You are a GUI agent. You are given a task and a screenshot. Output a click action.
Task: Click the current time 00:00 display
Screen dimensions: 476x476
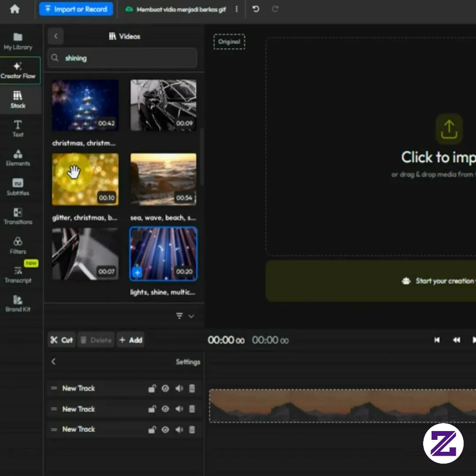tap(226, 340)
